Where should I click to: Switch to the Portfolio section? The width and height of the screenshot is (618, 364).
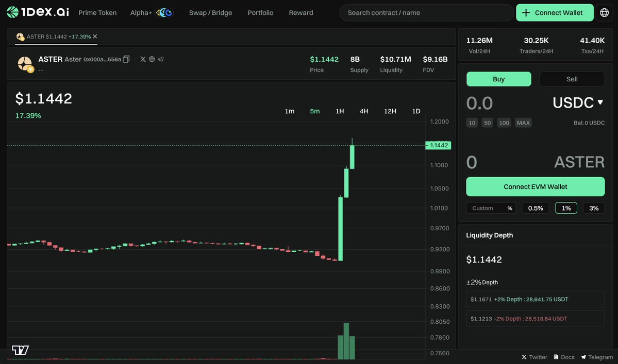260,12
